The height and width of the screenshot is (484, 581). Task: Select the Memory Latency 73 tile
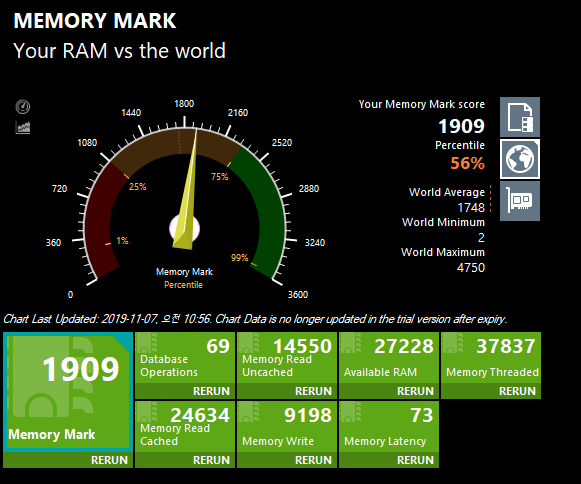(x=389, y=427)
